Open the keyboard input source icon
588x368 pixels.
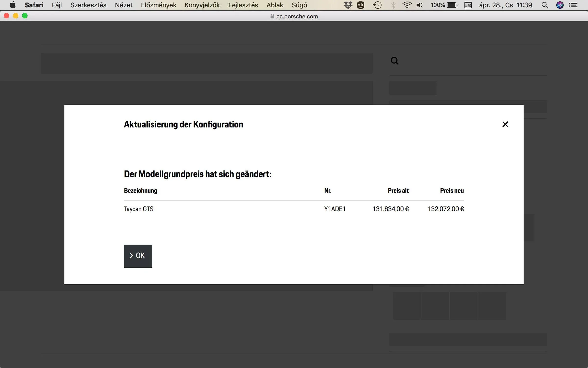468,5
